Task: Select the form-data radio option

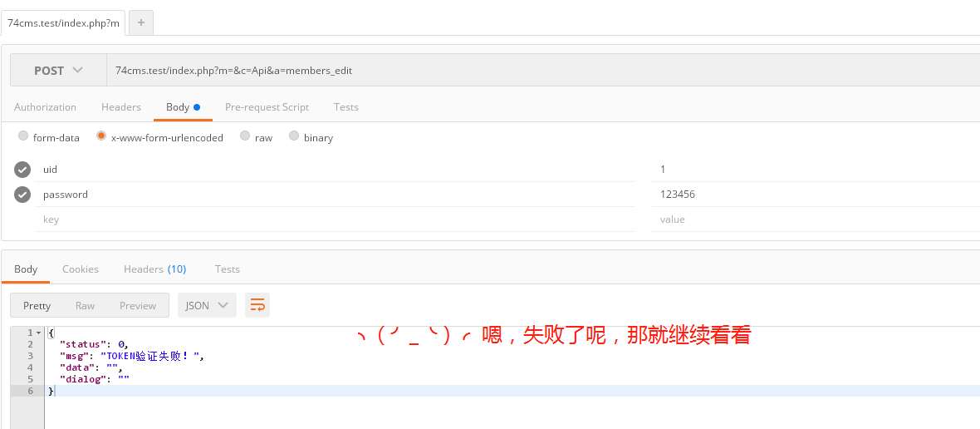Action: tap(23, 136)
